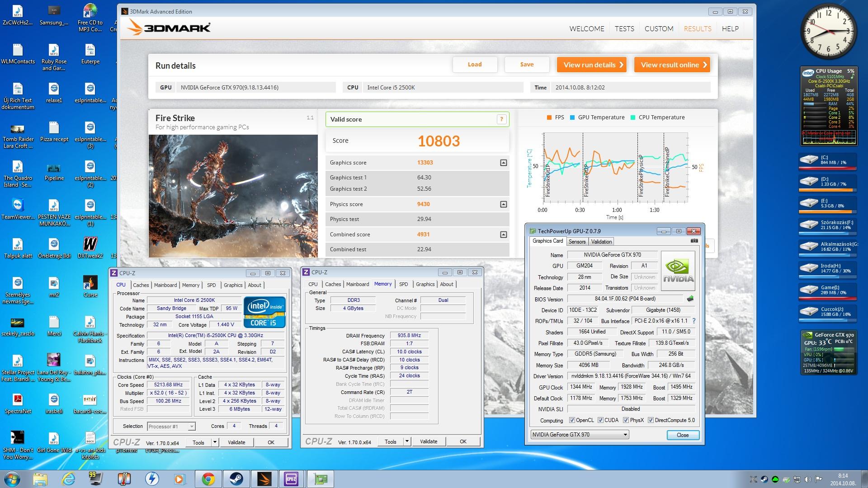Toggle the CUDA checkbox
Viewport: 868px width, 488px height.
click(x=600, y=420)
